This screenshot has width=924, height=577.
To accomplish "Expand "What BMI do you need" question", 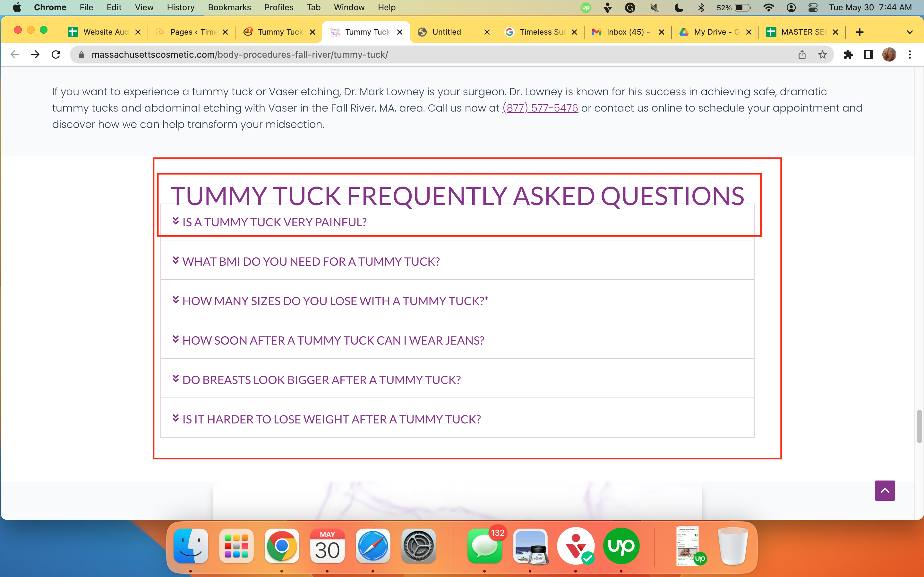I will (457, 261).
